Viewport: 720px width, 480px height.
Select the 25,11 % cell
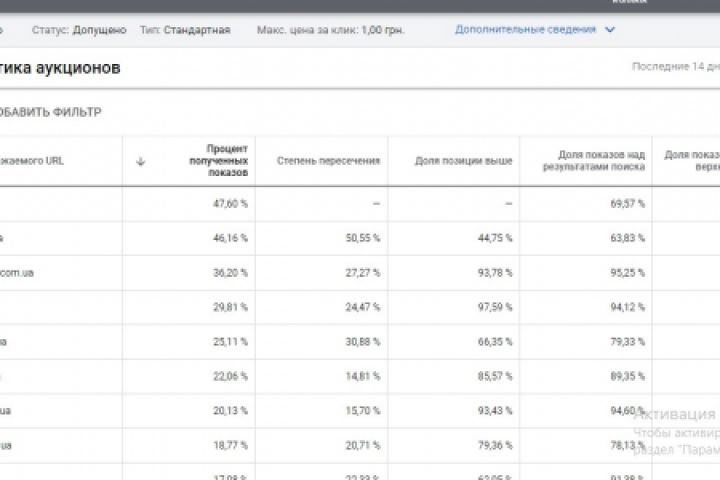click(230, 342)
